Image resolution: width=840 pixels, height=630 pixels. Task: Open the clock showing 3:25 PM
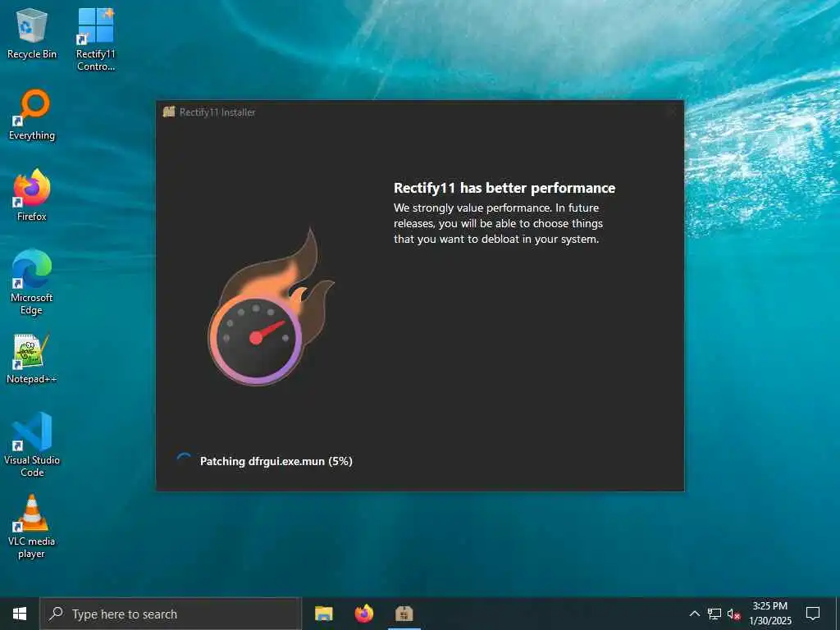tap(769, 614)
